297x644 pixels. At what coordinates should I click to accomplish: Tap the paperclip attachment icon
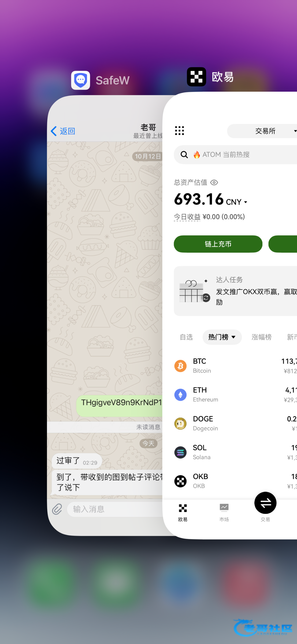coord(57,509)
